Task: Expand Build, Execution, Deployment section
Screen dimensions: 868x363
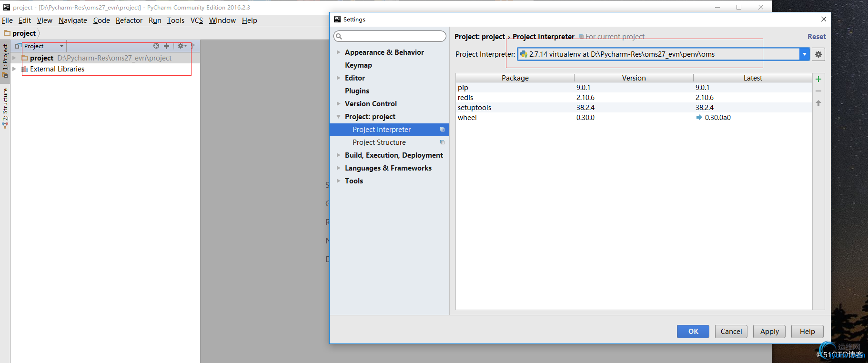Action: pyautogui.click(x=338, y=155)
